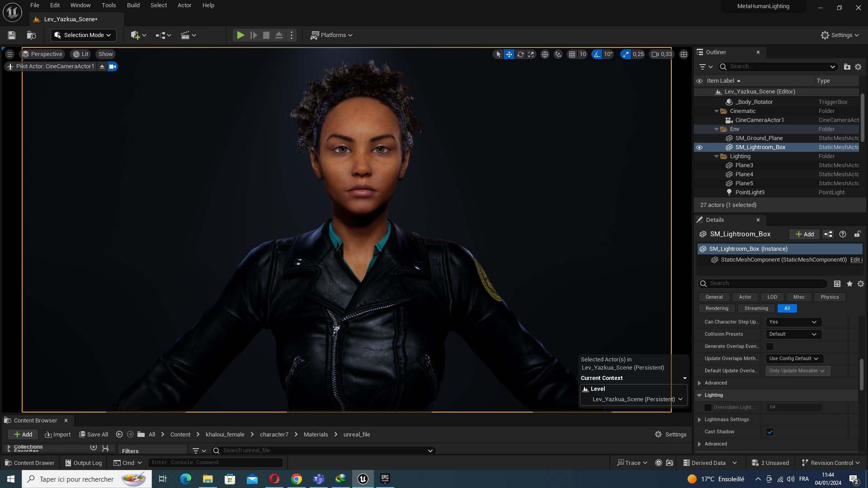868x488 pixels.
Task: Click the eject button in the play toolbar
Action: (x=279, y=35)
